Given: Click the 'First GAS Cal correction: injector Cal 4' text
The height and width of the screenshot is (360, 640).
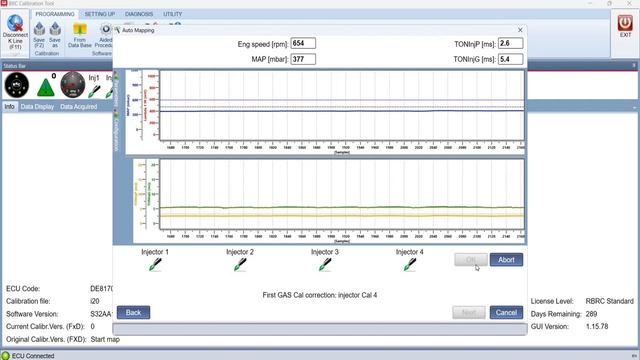Looking at the screenshot, I should click(320, 295).
